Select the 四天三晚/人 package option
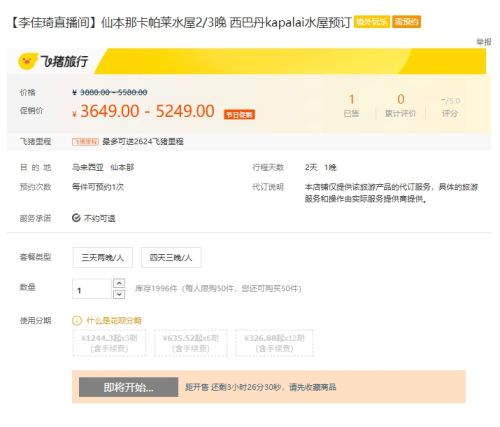Viewport: 500px width, 427px height. 171,257
